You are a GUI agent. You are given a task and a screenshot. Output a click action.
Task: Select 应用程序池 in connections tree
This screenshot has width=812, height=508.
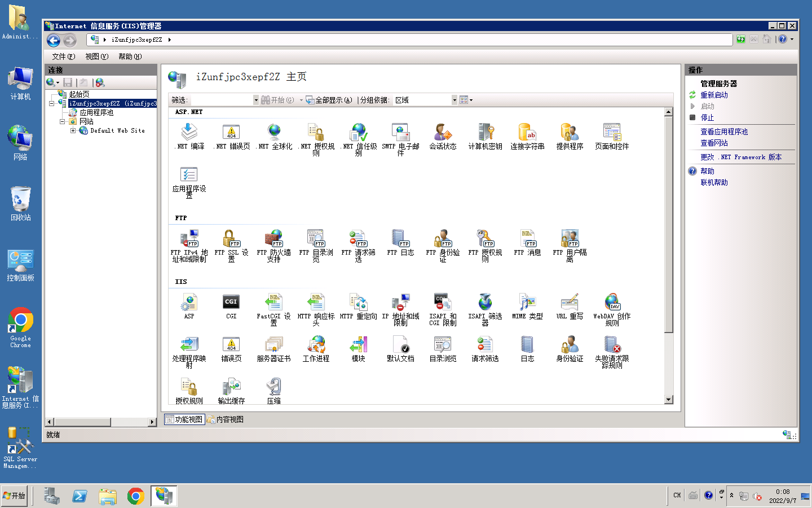(96, 112)
